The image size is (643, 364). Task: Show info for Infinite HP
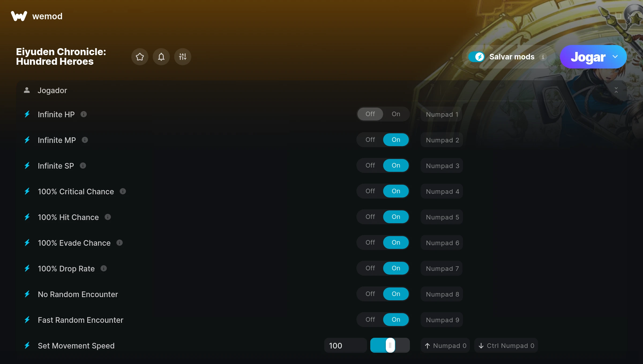tap(84, 114)
